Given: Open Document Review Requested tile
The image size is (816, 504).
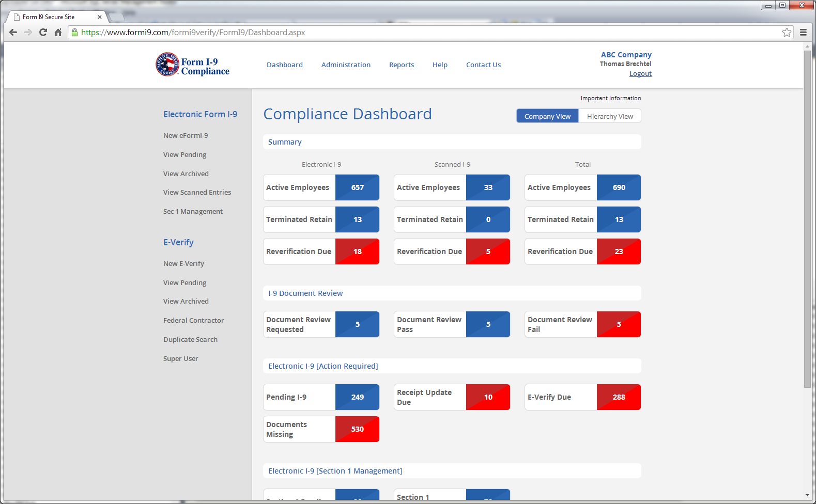Looking at the screenshot, I should pyautogui.click(x=321, y=324).
